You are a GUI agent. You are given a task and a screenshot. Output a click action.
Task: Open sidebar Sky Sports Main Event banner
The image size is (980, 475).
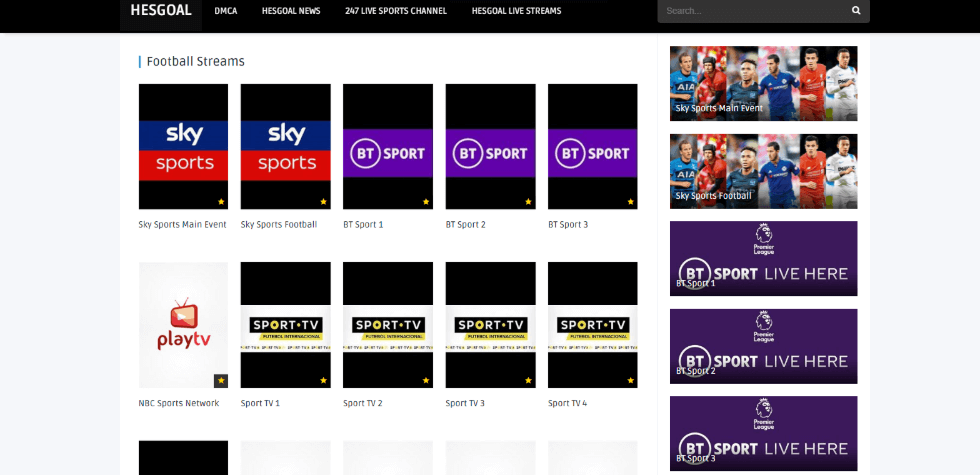[x=764, y=83]
